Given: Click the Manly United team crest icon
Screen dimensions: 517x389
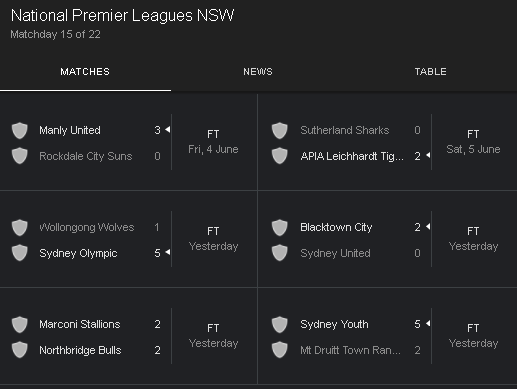Looking at the screenshot, I should [20, 130].
